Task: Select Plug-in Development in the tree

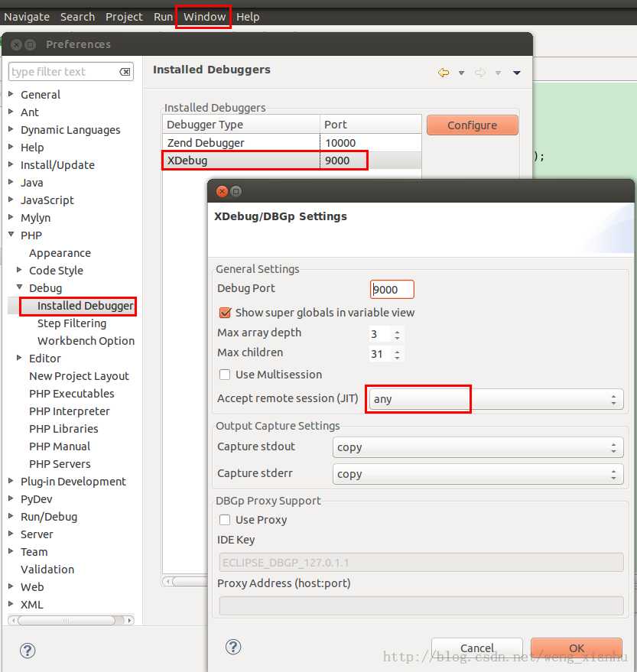Action: coord(73,482)
